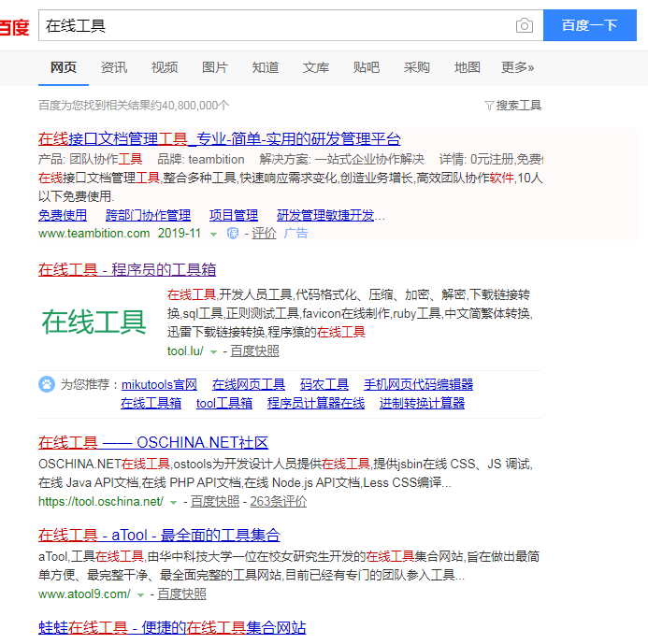Click the 广告 label link
This screenshot has height=644, width=648.
click(295, 234)
